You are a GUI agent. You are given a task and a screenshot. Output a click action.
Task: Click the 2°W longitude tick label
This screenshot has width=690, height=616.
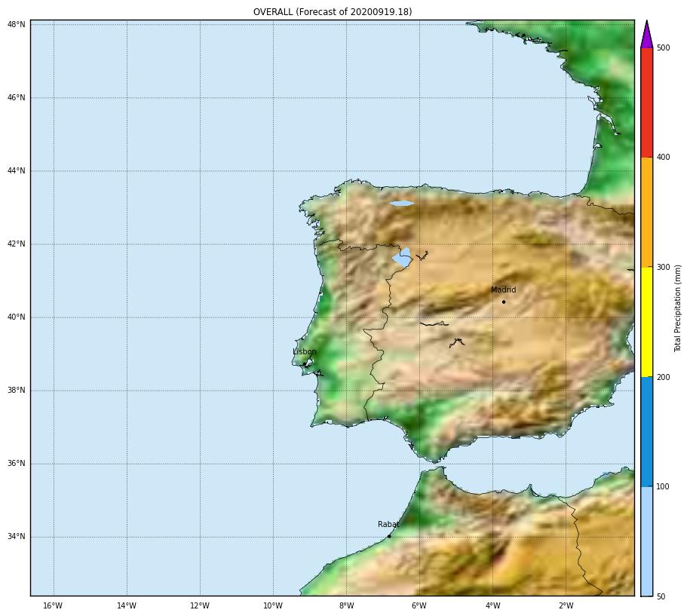tap(566, 606)
